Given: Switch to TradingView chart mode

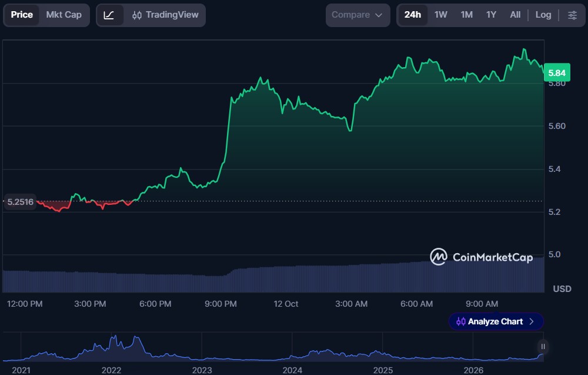Looking at the screenshot, I should tap(165, 15).
